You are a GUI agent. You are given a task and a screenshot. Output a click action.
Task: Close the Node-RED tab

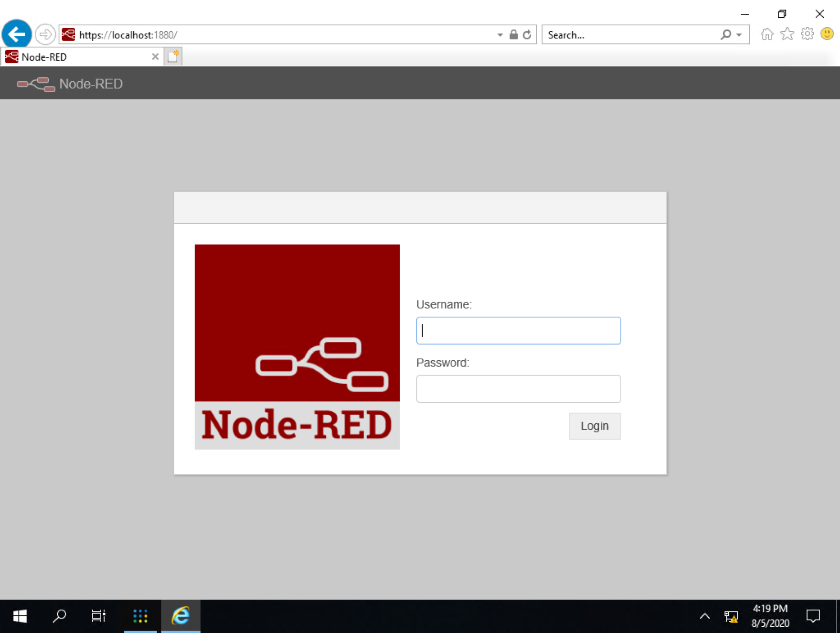(x=155, y=56)
